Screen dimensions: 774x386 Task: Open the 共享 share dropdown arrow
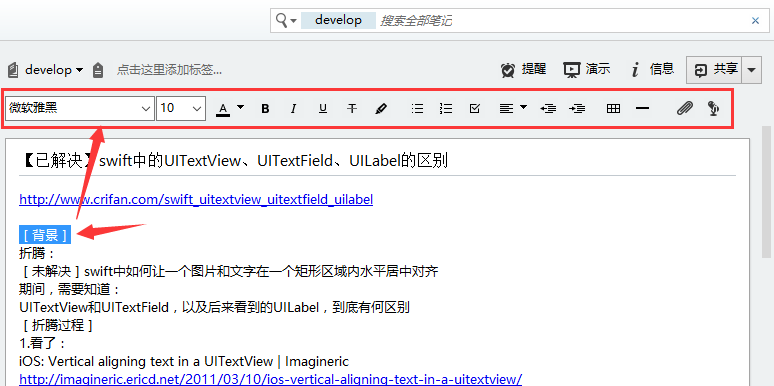[x=751, y=70]
